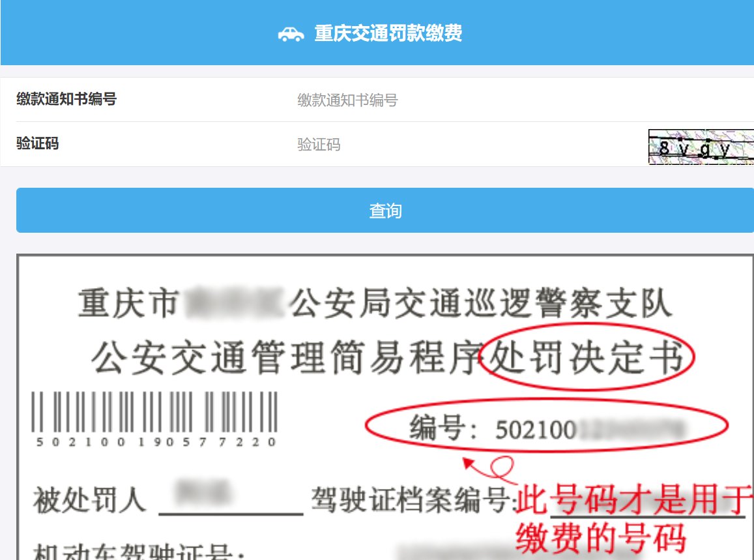
Task: Click the 驾驶证档案编号 text in sample
Action: click(x=412, y=499)
